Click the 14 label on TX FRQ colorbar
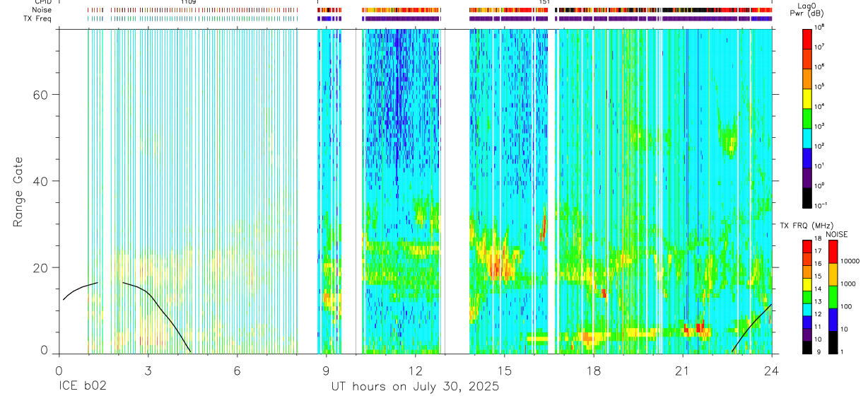This screenshot has height=401, width=868. point(818,290)
